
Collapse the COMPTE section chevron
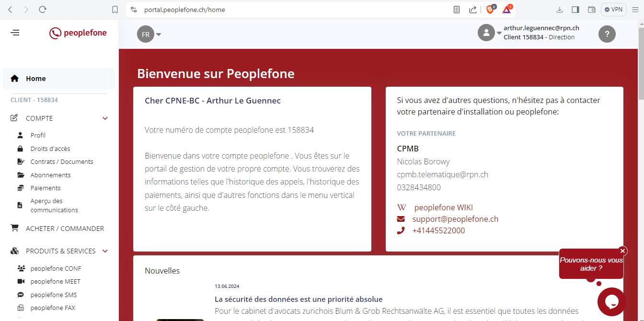(x=105, y=118)
